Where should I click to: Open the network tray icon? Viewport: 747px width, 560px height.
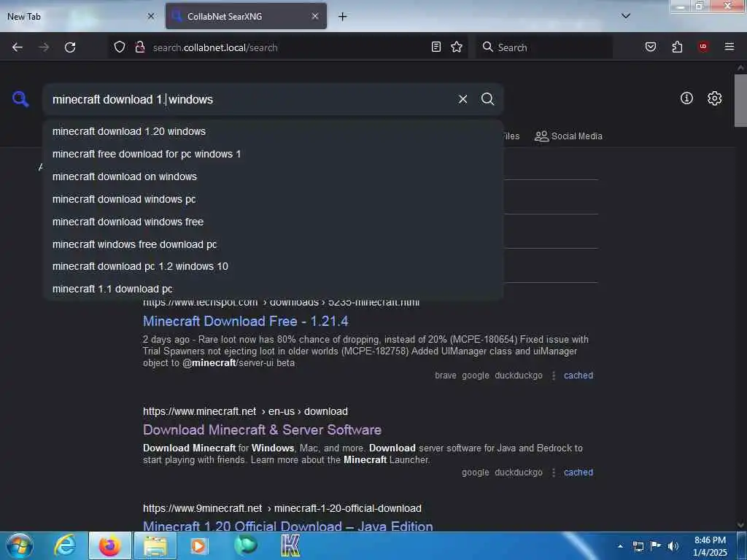tap(638, 546)
